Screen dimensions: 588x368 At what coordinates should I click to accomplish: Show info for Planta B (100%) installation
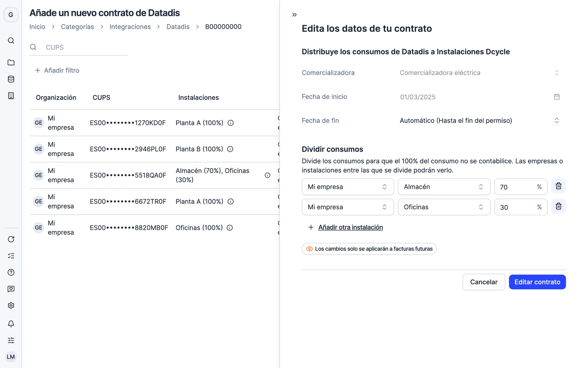coord(230,149)
